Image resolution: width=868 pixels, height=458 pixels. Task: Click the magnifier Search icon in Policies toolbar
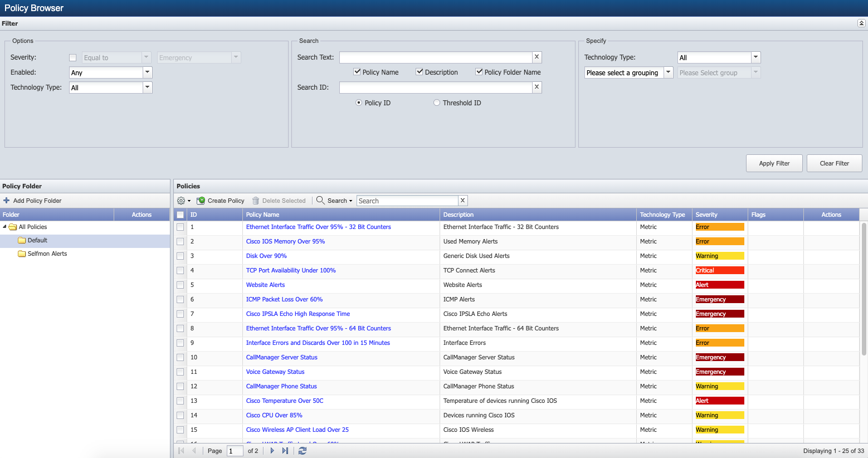tap(320, 200)
